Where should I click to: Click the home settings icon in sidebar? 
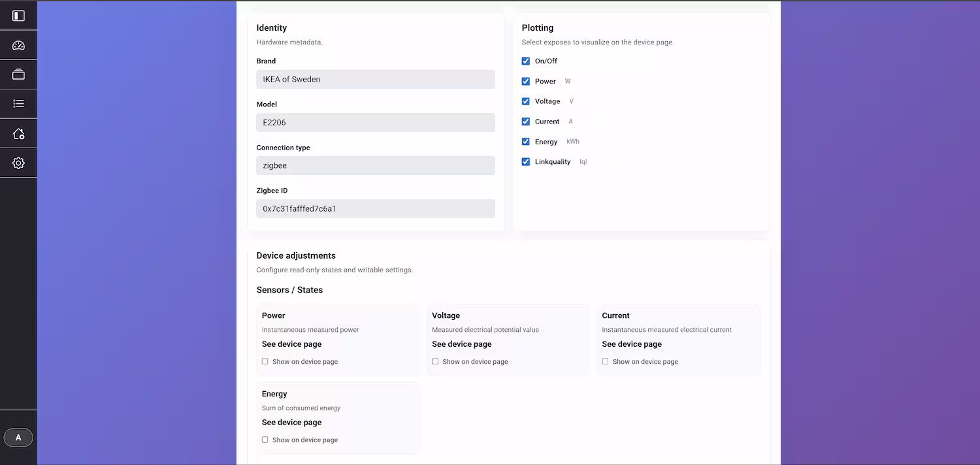coord(18,133)
